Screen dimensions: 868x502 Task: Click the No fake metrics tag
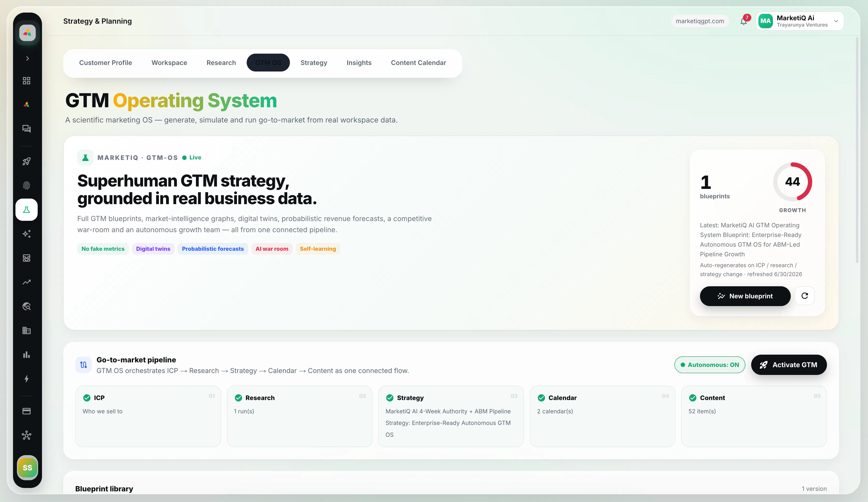(103, 249)
